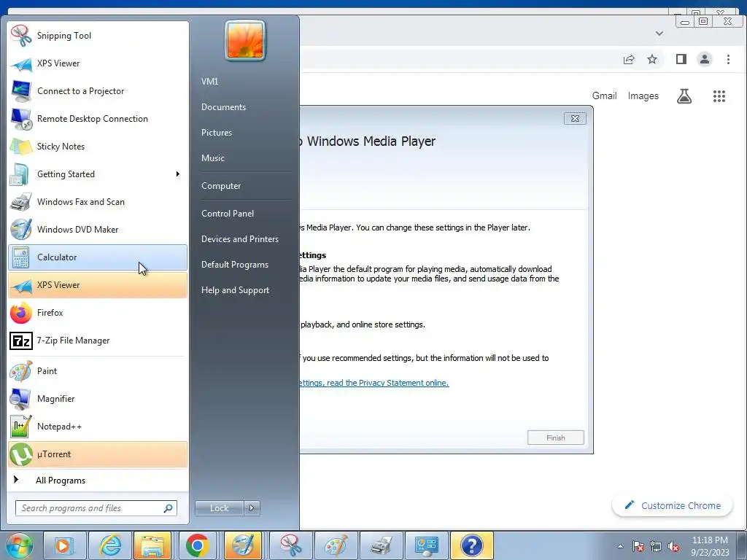Open highlighted XPS Viewer below Calculator
The image size is (747, 560).
(x=98, y=285)
